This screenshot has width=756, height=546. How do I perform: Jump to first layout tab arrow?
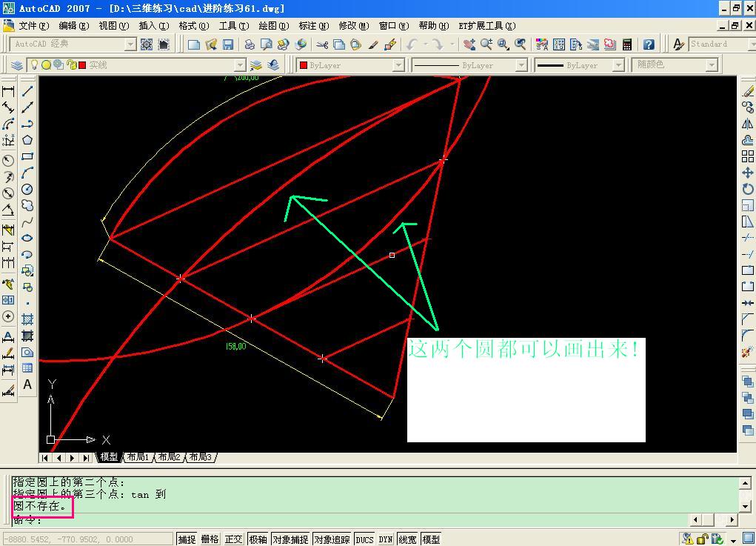click(x=45, y=458)
